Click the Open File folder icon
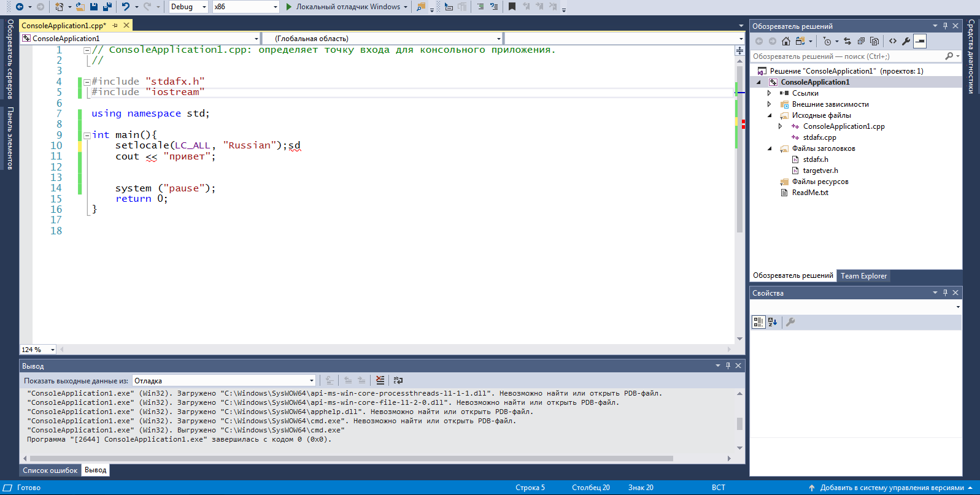This screenshot has height=495, width=980. [x=80, y=7]
